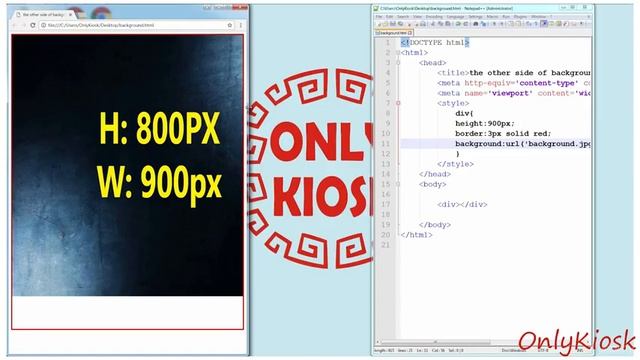Collapse the body fold marker on line 15
640x360 pixels.
pyautogui.click(x=398, y=184)
